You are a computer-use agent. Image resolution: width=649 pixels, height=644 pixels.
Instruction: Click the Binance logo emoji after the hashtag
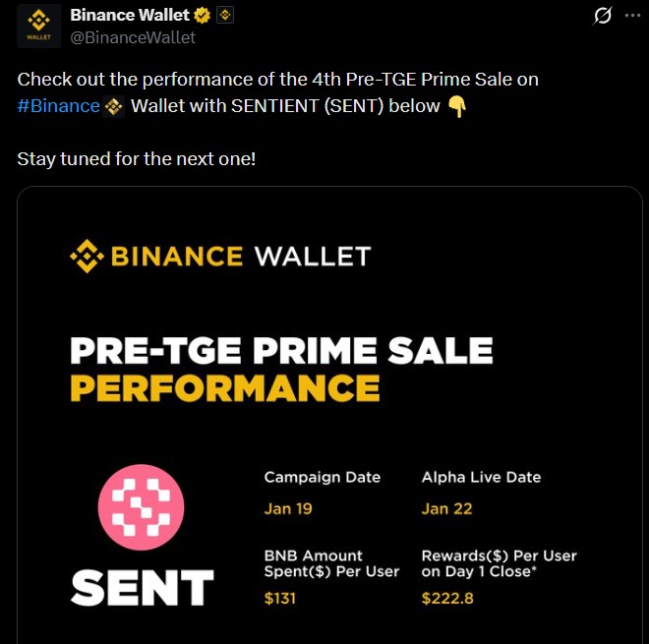(113, 106)
